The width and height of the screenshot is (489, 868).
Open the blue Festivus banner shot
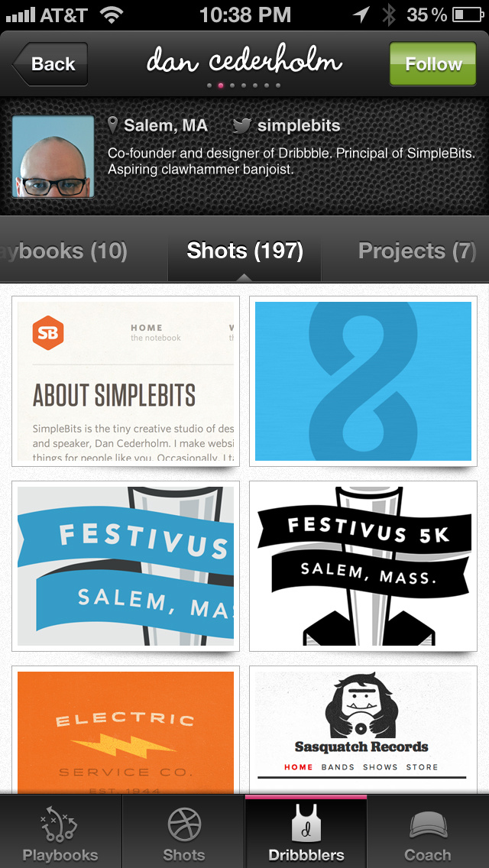(125, 565)
